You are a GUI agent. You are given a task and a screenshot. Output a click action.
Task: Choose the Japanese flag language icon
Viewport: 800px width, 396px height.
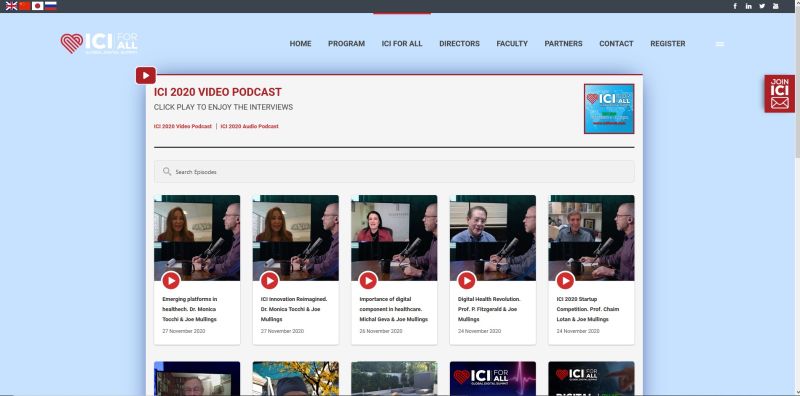(38, 6)
